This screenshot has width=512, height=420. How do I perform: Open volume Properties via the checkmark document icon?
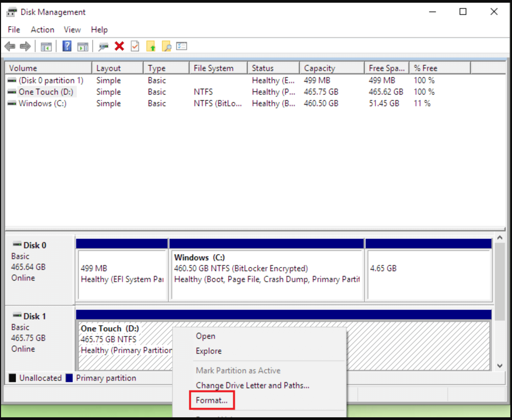tap(135, 46)
